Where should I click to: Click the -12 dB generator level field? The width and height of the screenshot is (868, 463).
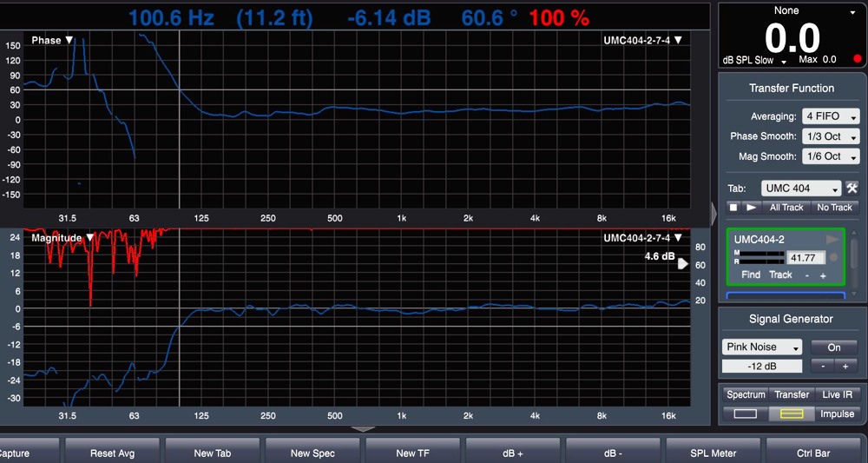(762, 367)
